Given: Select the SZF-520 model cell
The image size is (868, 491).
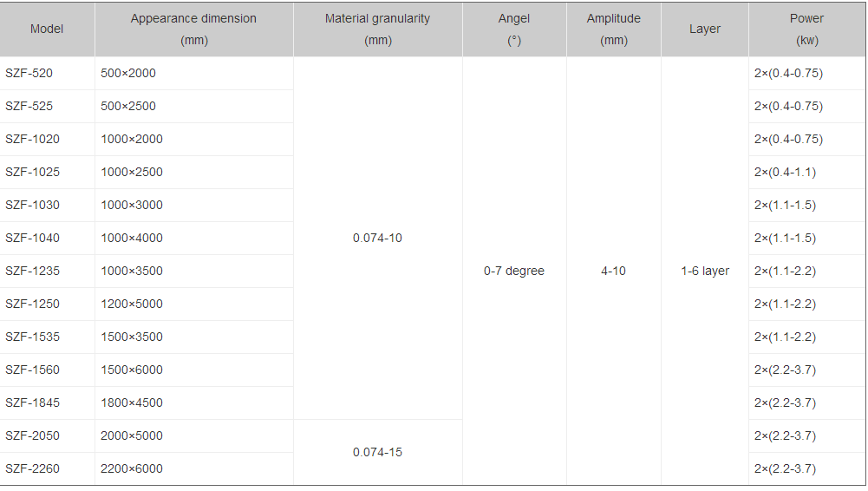Looking at the screenshot, I should point(29,73).
